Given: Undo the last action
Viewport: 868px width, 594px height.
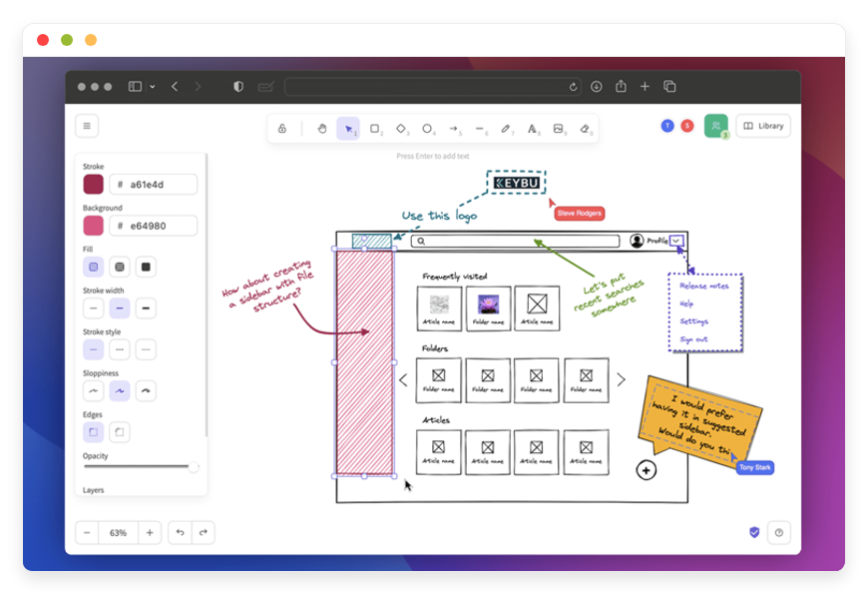Looking at the screenshot, I should pyautogui.click(x=180, y=532).
